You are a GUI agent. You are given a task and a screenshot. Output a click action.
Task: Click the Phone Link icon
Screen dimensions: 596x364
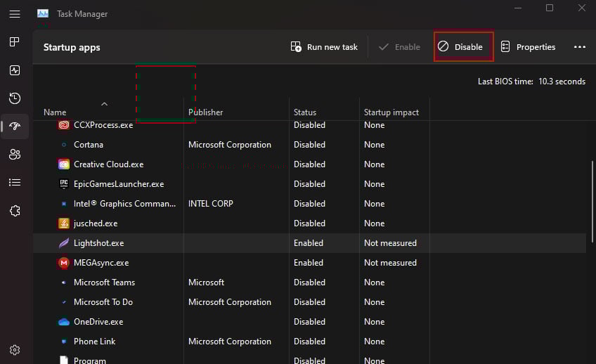pyautogui.click(x=64, y=342)
